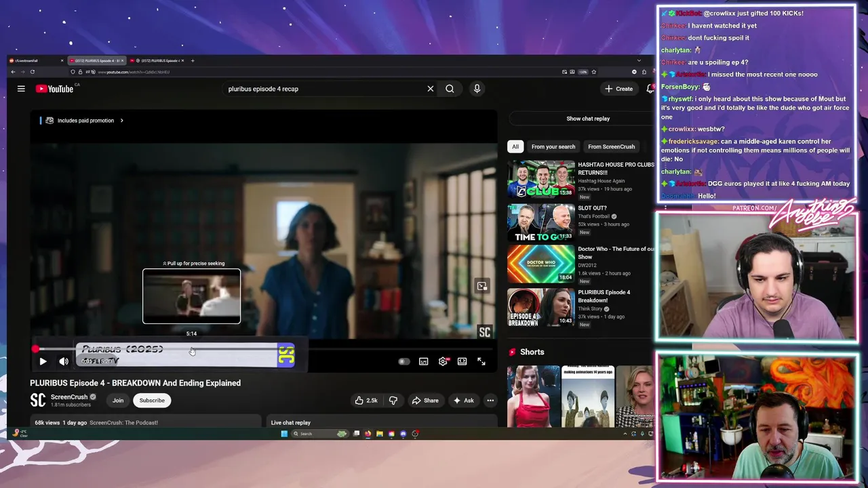Image resolution: width=868 pixels, height=488 pixels.
Task: Open player settings gear
Action: [x=443, y=361]
